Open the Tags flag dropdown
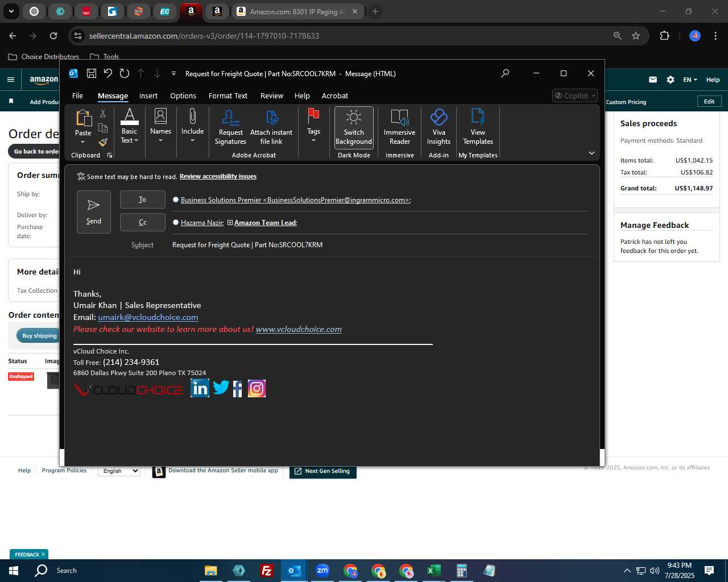The height and width of the screenshot is (582, 728). point(313,126)
